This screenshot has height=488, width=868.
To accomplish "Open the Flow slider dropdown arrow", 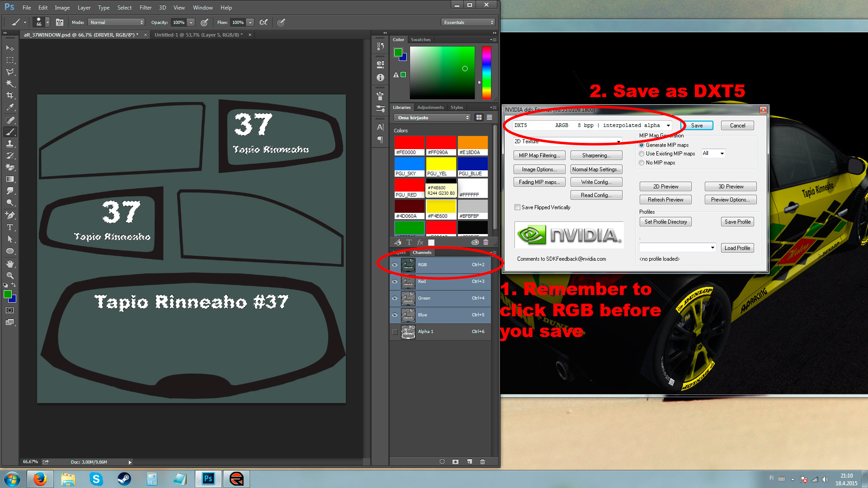I will click(x=250, y=22).
